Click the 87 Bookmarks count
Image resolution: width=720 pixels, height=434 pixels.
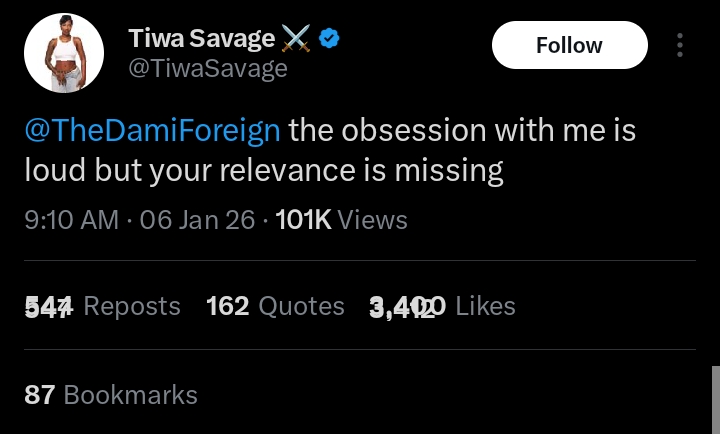[x=111, y=394]
